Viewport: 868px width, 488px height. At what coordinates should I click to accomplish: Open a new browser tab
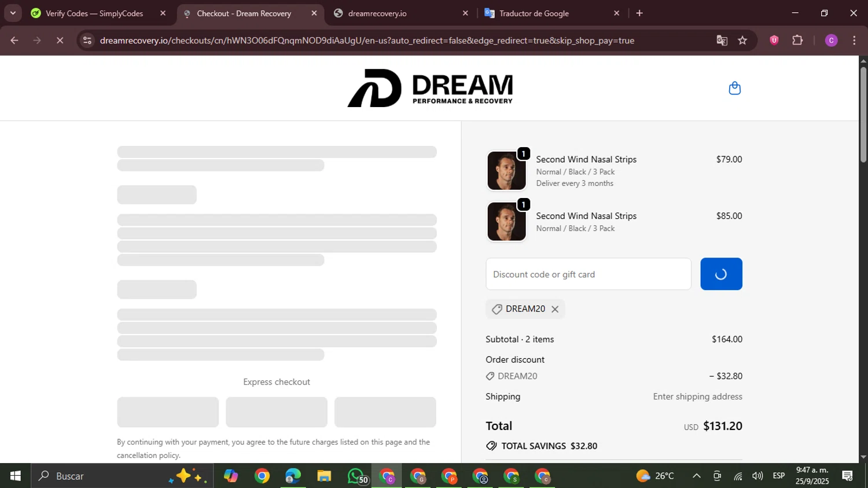coord(639,13)
